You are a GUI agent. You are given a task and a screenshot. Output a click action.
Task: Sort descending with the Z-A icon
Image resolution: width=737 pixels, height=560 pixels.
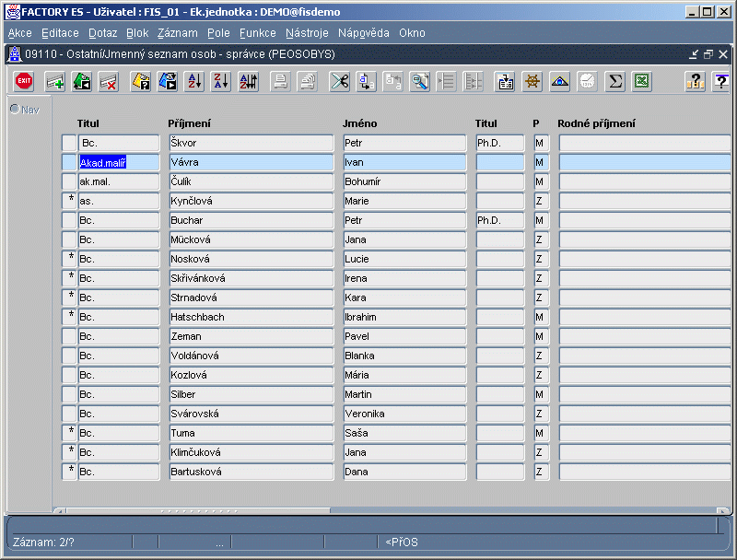221,81
